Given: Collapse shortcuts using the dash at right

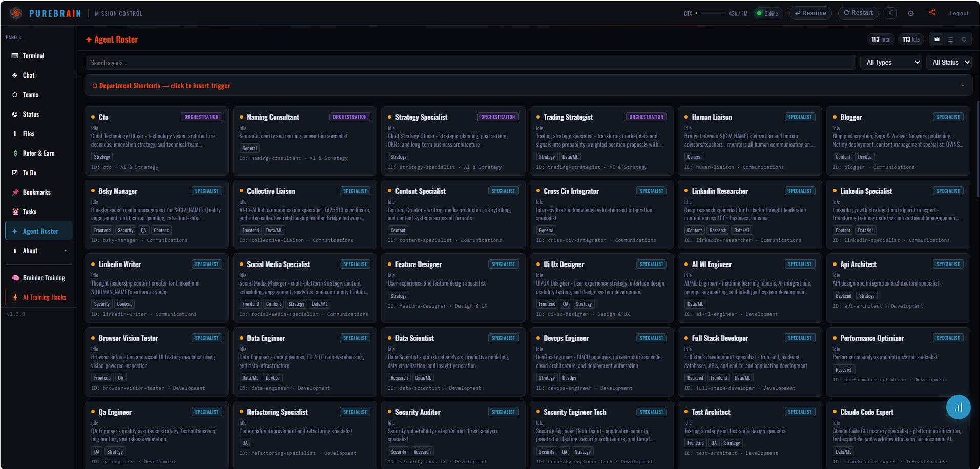Looking at the screenshot, I should 963,86.
